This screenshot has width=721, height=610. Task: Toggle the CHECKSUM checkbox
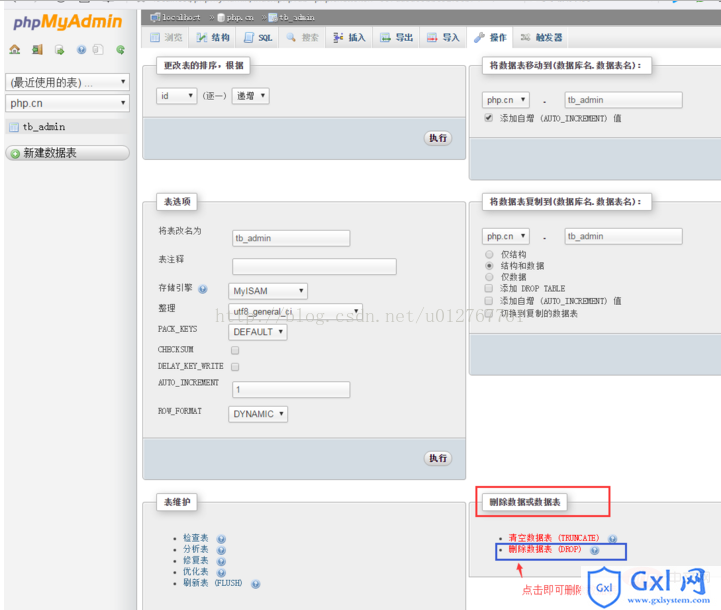pos(235,350)
